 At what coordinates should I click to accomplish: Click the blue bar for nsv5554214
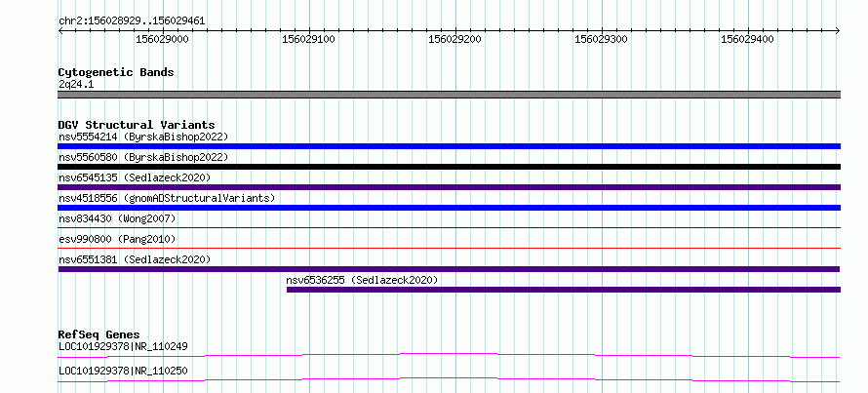tap(449, 146)
